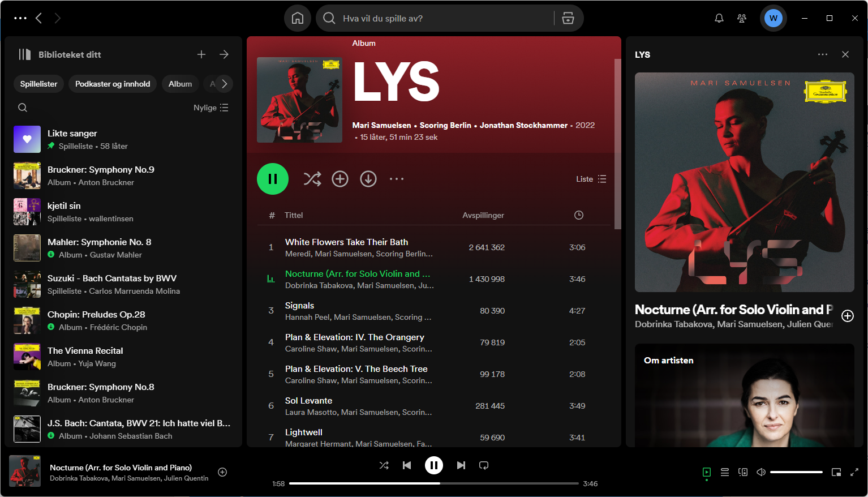Click the album track list scrollbar
868x497 pixels.
pos(617,144)
